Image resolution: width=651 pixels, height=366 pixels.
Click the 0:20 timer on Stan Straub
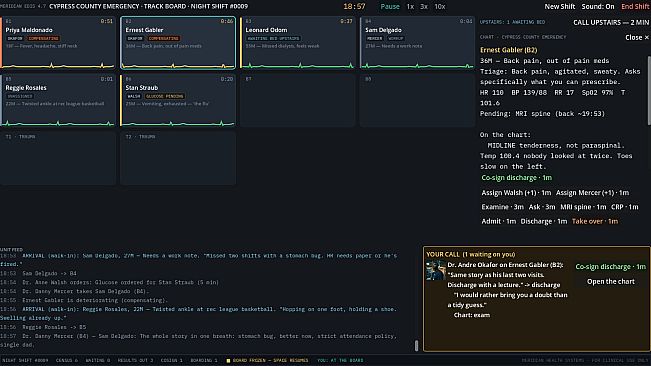(227, 79)
